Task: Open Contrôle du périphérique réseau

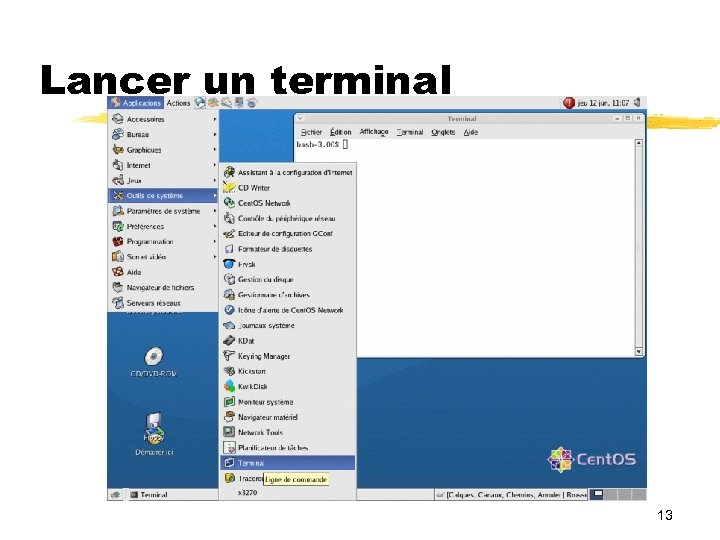Action: point(288,219)
